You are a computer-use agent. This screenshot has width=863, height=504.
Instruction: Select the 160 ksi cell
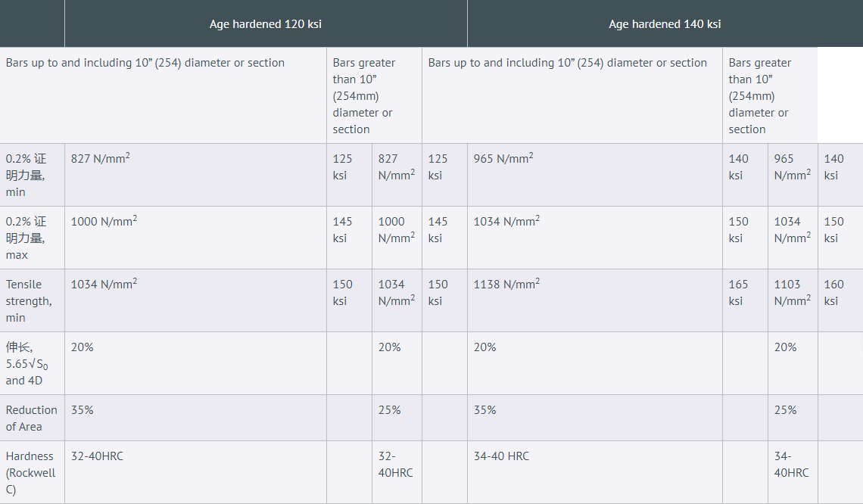833,292
